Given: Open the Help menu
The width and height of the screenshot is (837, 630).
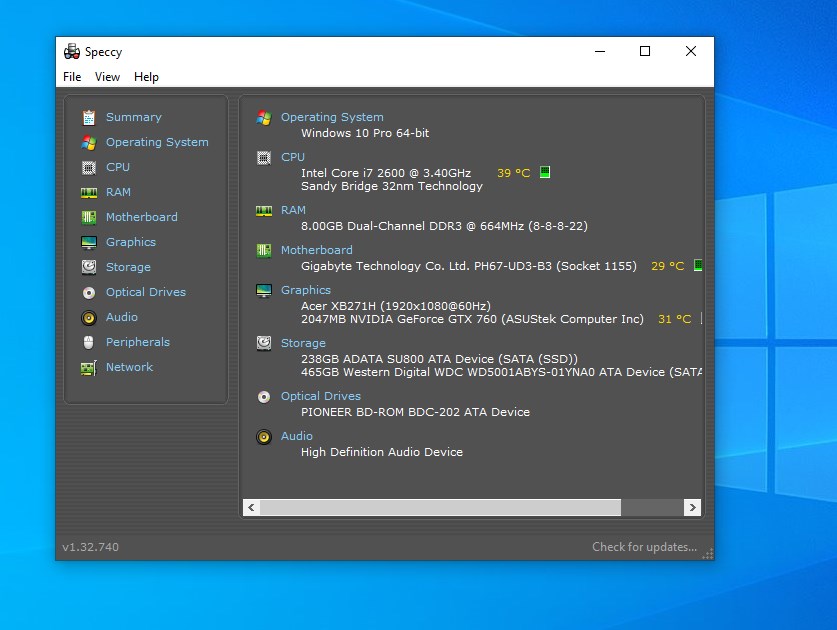Looking at the screenshot, I should (146, 77).
